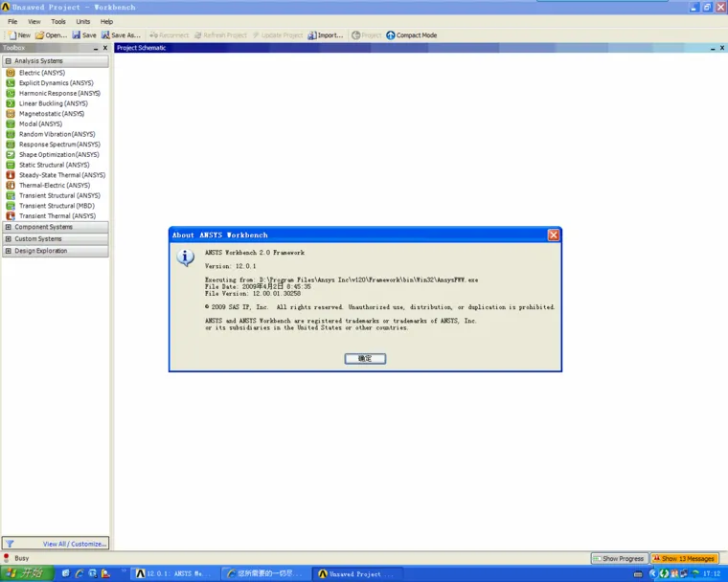
Task: Click the Steady-State Thermal (ANSYS) icon
Action: coord(11,175)
